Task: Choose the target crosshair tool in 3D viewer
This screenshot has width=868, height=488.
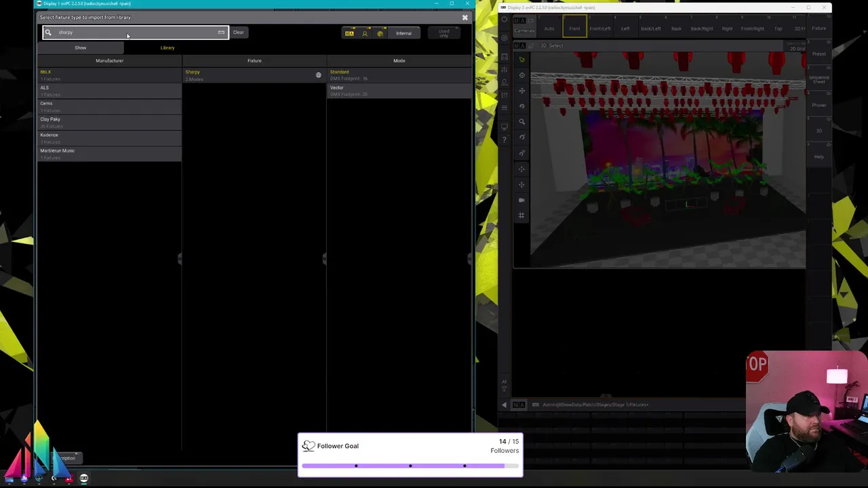Action: 521,75
